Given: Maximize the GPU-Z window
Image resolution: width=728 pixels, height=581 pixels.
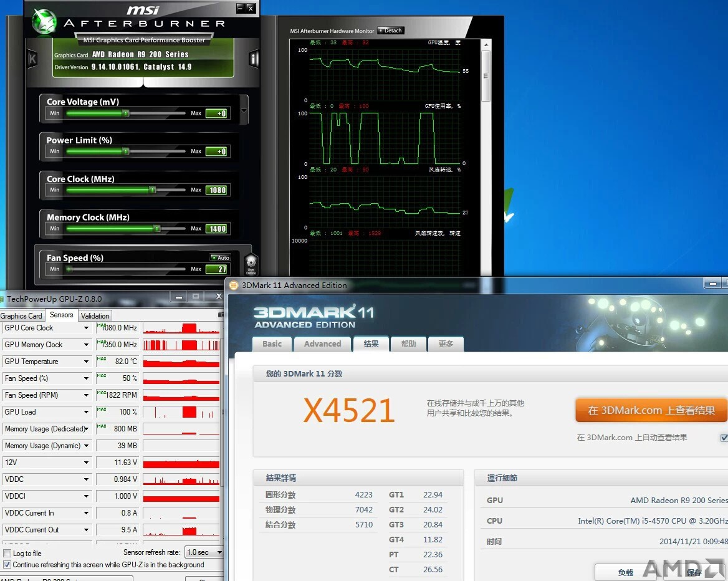Looking at the screenshot, I should click(196, 296).
